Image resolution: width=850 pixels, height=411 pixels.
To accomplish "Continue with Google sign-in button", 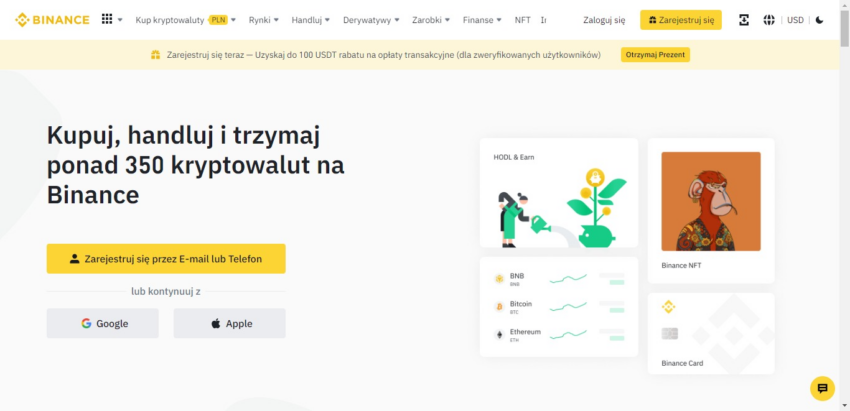I will [x=102, y=323].
